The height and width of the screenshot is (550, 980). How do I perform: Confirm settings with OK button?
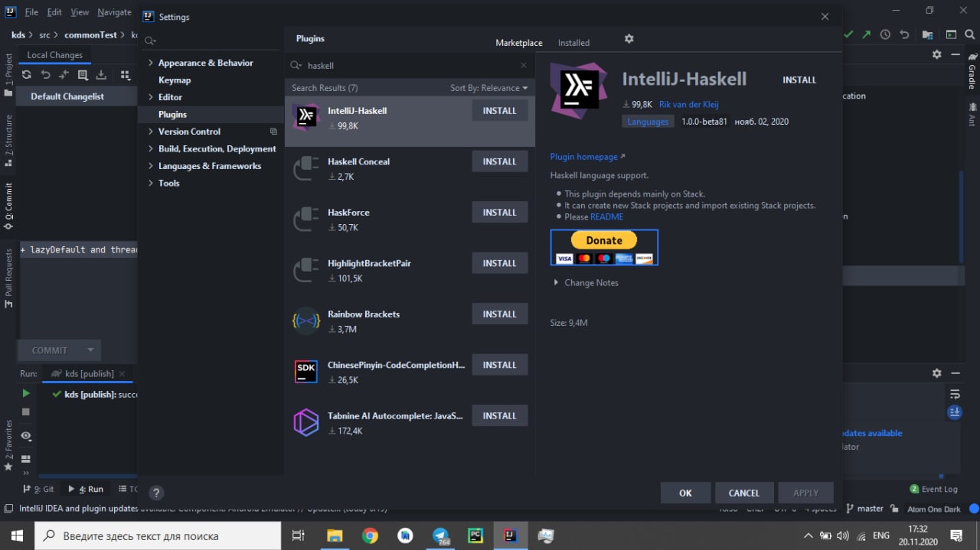click(685, 493)
